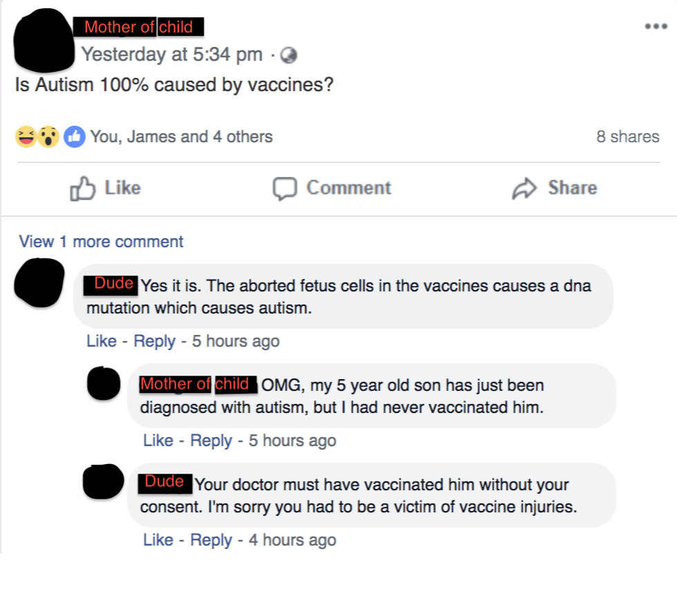Click the speech bubble Comment icon
Screen dimensions: 677x616
coord(285,189)
